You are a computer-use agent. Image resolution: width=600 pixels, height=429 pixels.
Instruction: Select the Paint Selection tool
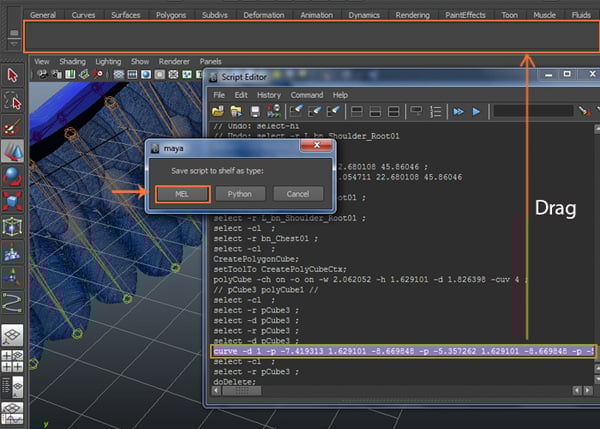tap(12, 127)
